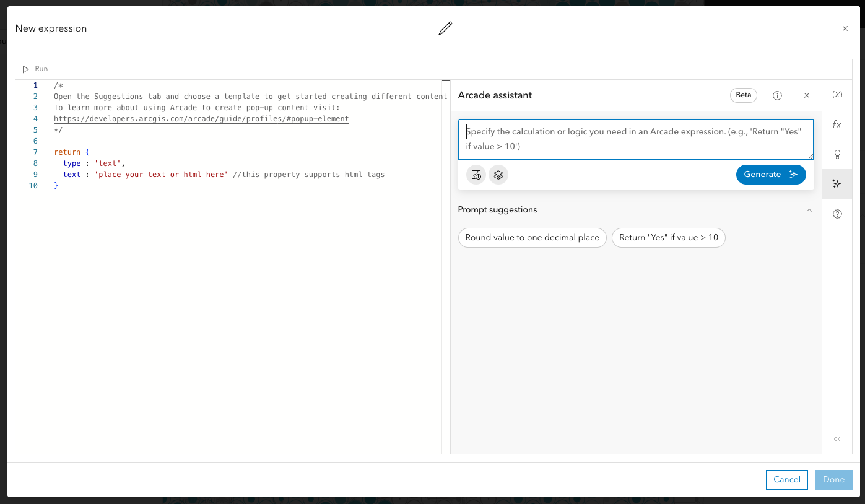Click the pencil icon to rename expression
The height and width of the screenshot is (504, 865).
click(x=445, y=28)
